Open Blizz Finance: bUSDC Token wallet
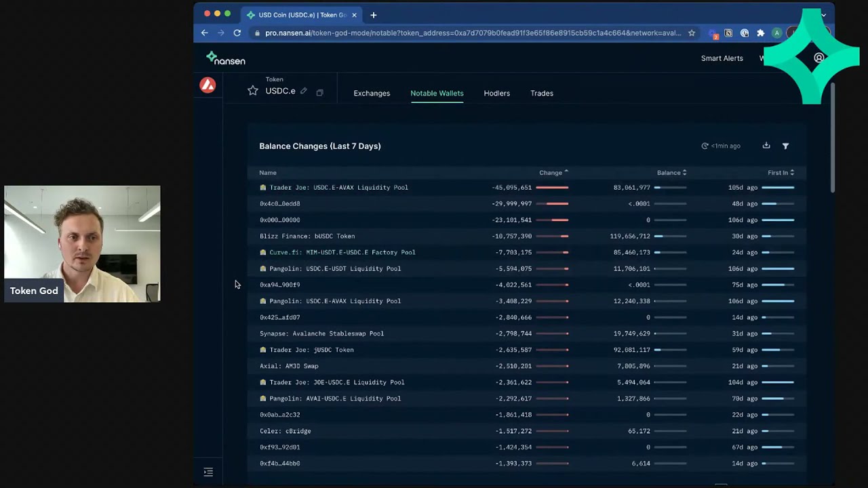This screenshot has width=868, height=488. [307, 237]
